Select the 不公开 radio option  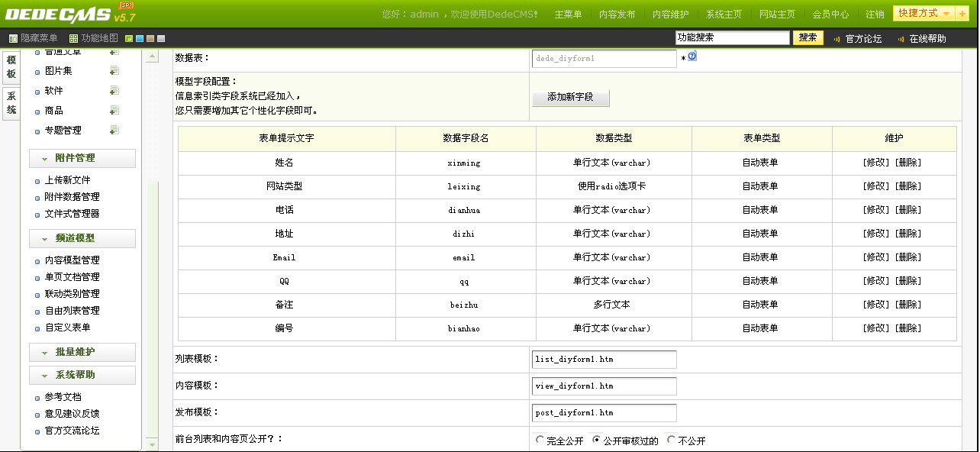(672, 440)
